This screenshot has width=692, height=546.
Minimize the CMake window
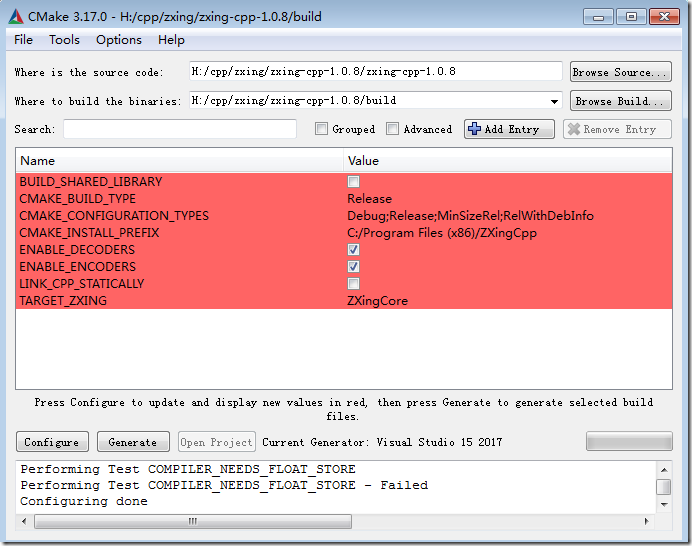[598, 17]
